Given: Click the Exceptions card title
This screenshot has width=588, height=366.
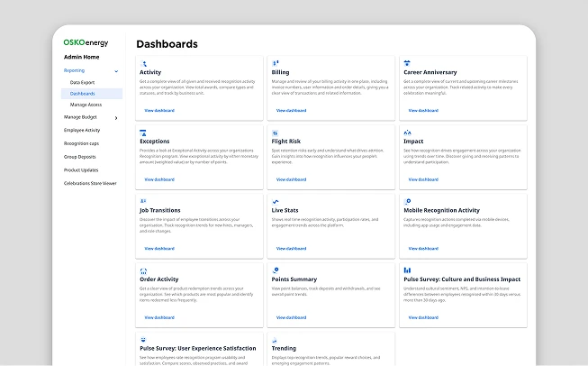Looking at the screenshot, I should click(x=155, y=142).
